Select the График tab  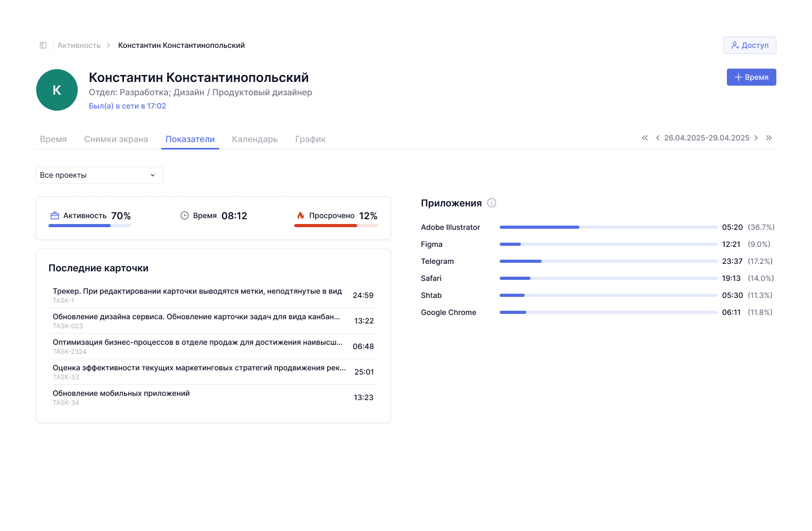[x=310, y=139]
